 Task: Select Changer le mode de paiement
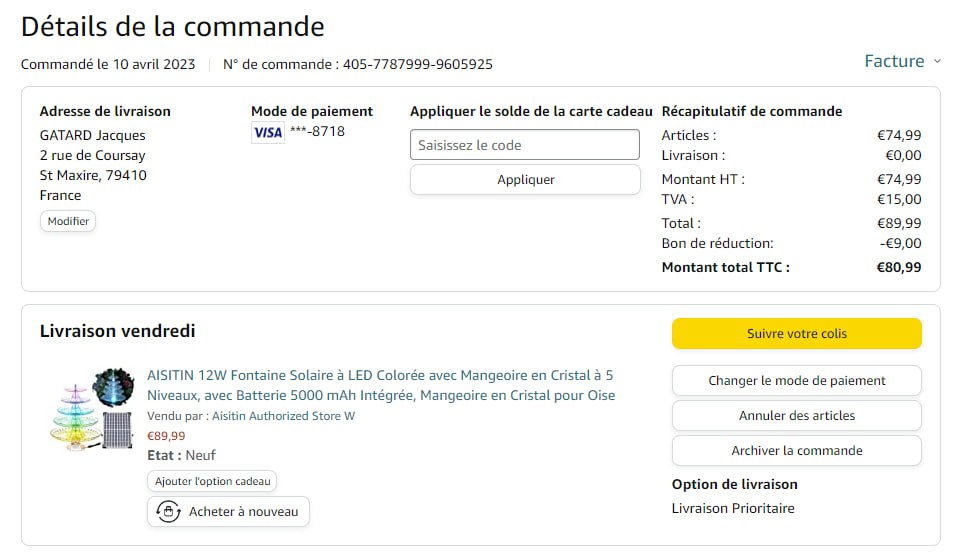(796, 381)
